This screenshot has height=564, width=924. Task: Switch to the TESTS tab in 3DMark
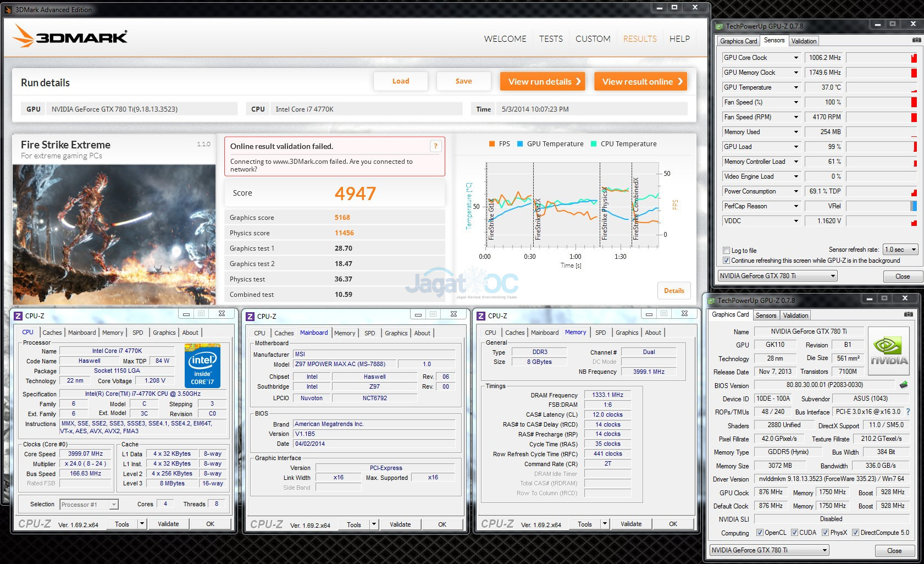pos(551,39)
